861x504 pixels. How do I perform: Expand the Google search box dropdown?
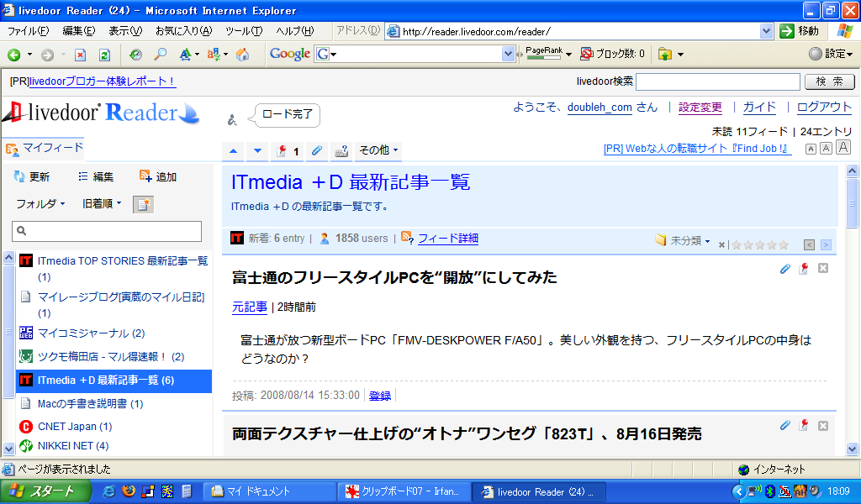(508, 54)
